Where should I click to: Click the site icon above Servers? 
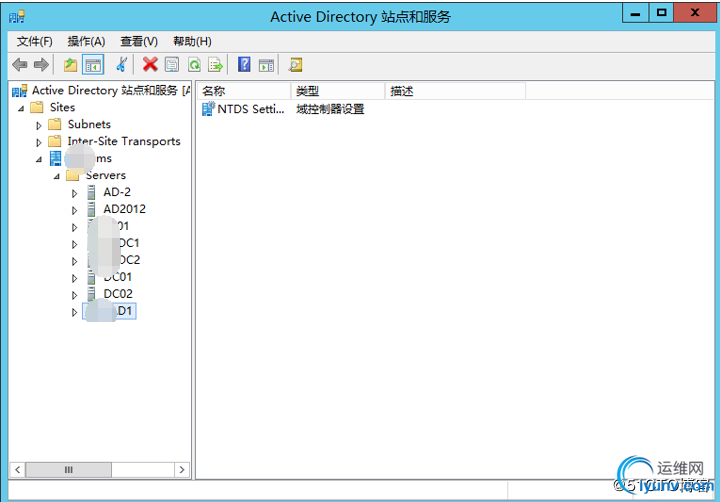(56, 158)
